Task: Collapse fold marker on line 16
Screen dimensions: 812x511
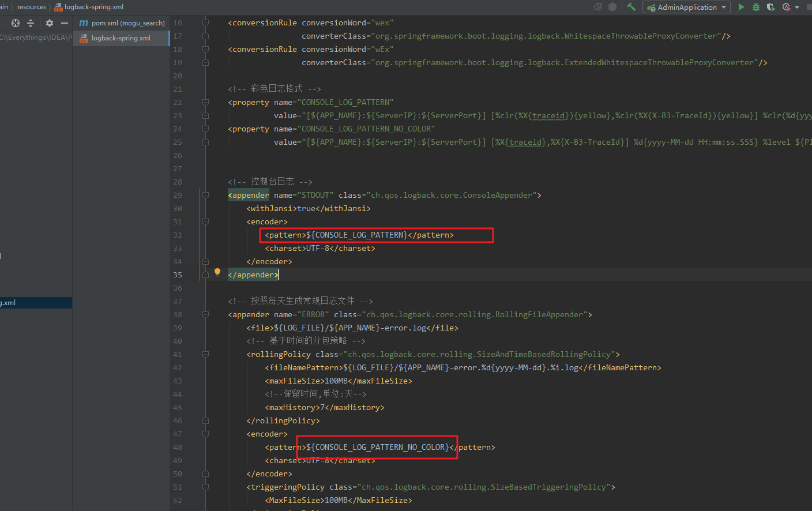Action: (x=205, y=22)
